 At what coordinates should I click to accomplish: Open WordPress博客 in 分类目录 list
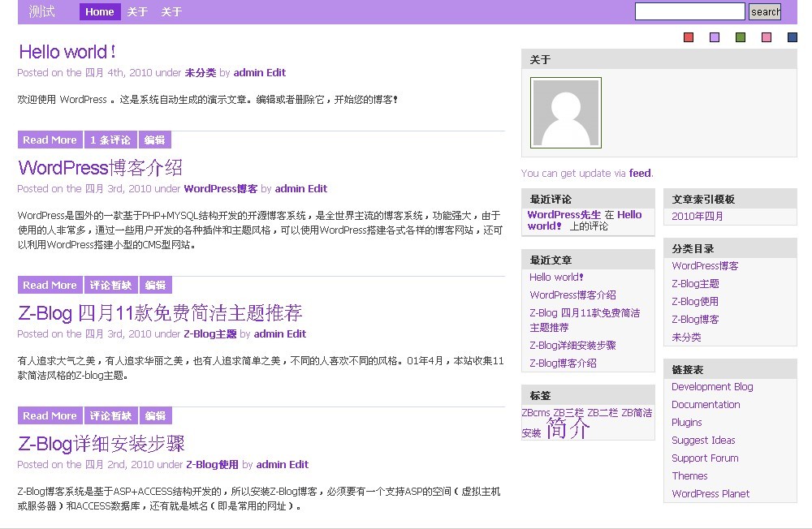pyautogui.click(x=706, y=266)
